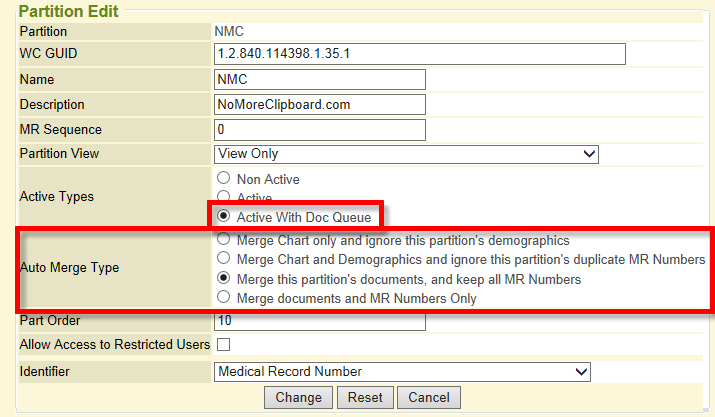The width and height of the screenshot is (715, 417).
Task: Click the Description field containing NoMoreClipboard.com
Action: [x=320, y=105]
